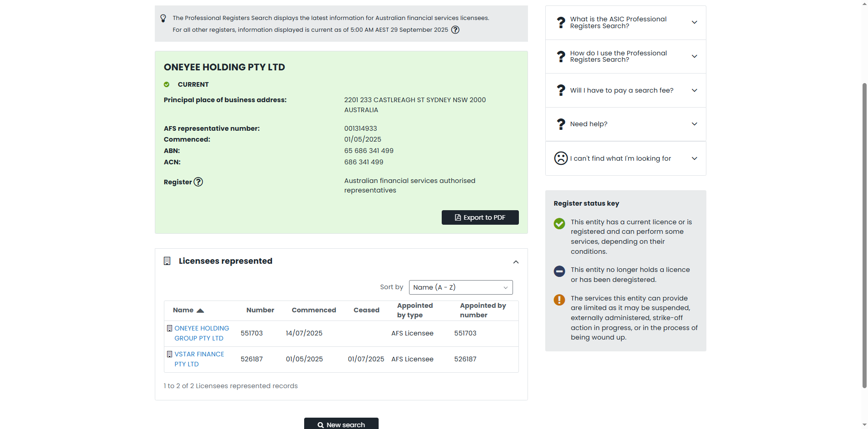Open the Sort by dropdown
This screenshot has height=429, width=868.
460,287
